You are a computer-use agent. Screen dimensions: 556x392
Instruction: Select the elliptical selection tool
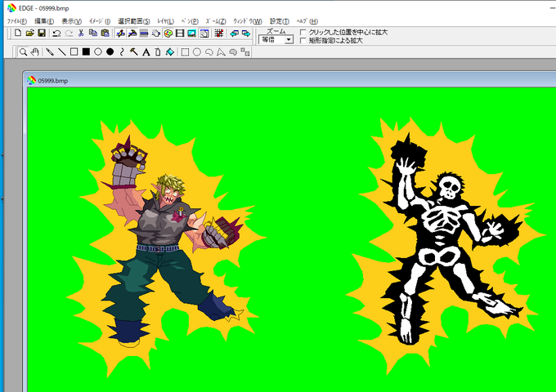(x=197, y=52)
